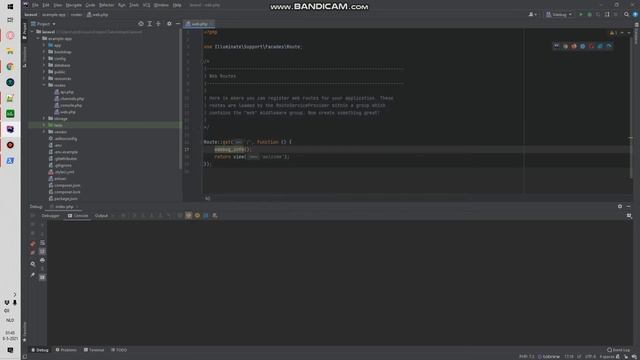The height and width of the screenshot is (360, 640).
Task: Click the red stop icon in debug sidebar
Action: [33, 244]
